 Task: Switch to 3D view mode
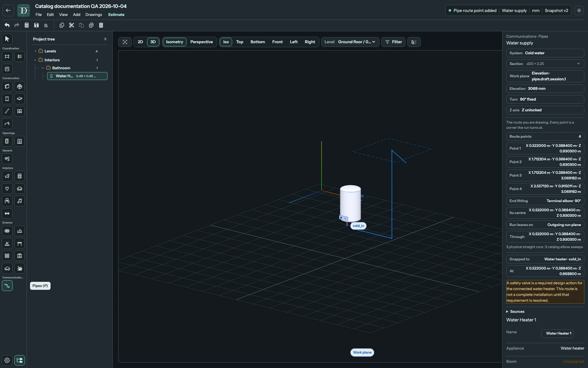[153, 42]
